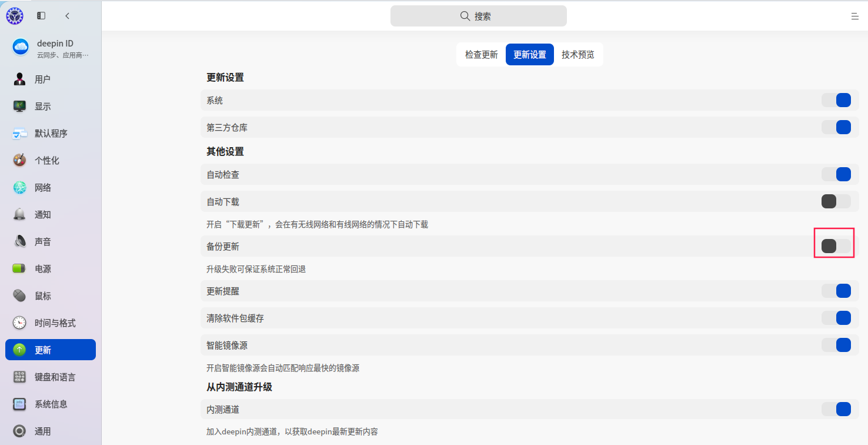Image resolution: width=868 pixels, height=445 pixels.
Task: Open 系统信息 settings
Action: 51,404
